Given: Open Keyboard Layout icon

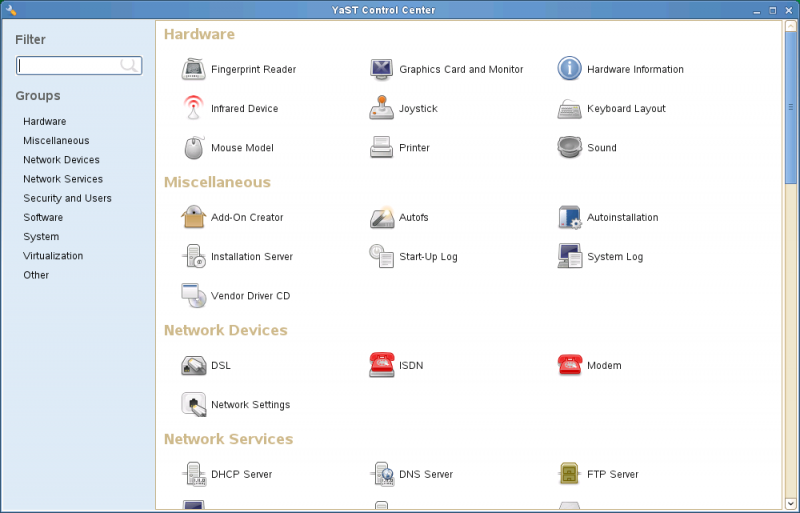Looking at the screenshot, I should [x=569, y=108].
